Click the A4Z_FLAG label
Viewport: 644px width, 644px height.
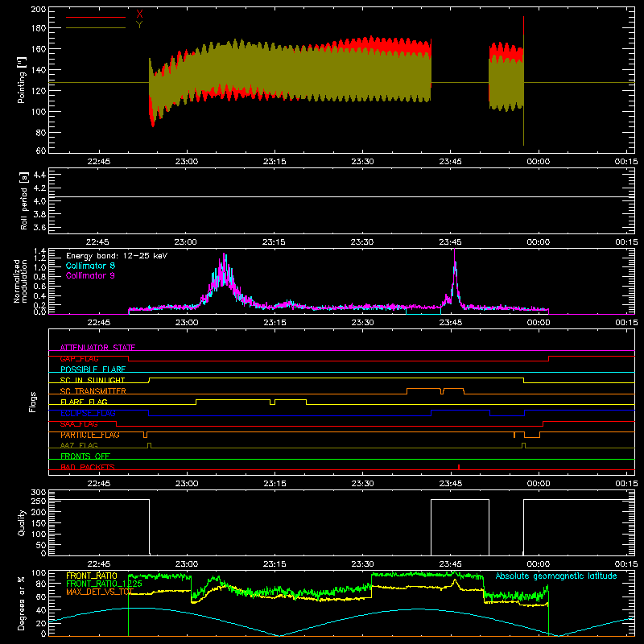(x=79, y=445)
